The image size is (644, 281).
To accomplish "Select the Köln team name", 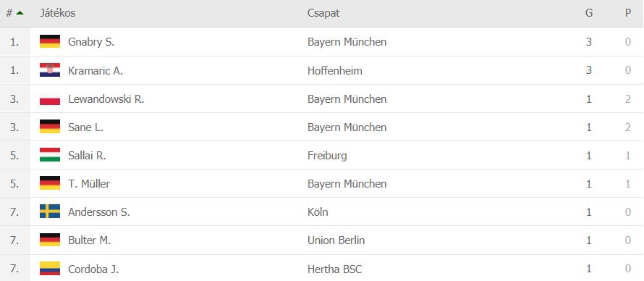I will 318,212.
